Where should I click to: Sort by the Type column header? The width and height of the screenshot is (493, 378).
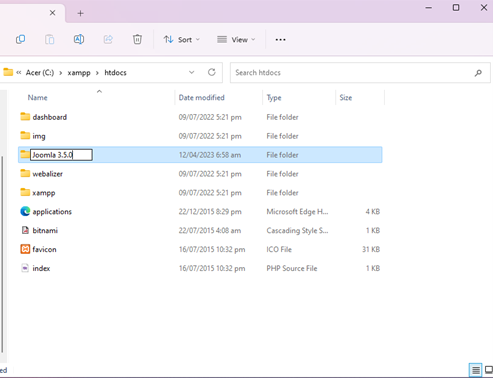pos(274,98)
